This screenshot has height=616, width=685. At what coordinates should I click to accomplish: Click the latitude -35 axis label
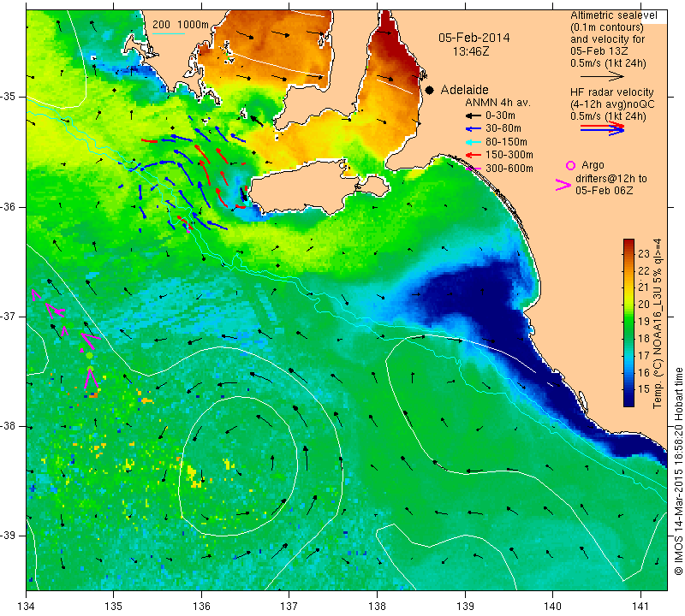(9, 97)
